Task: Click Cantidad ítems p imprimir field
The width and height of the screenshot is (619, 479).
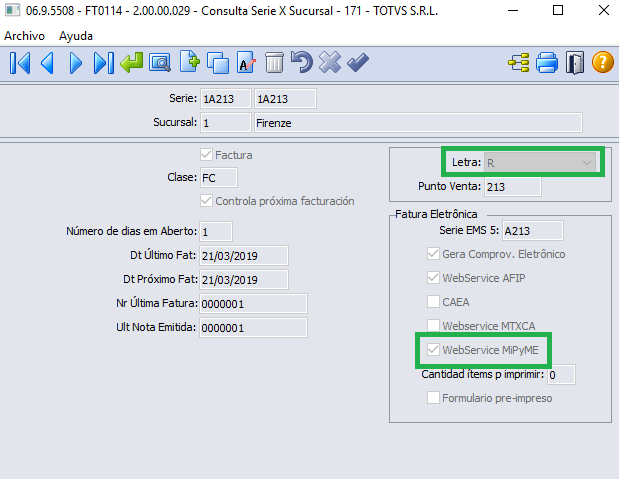Action: pos(561,374)
